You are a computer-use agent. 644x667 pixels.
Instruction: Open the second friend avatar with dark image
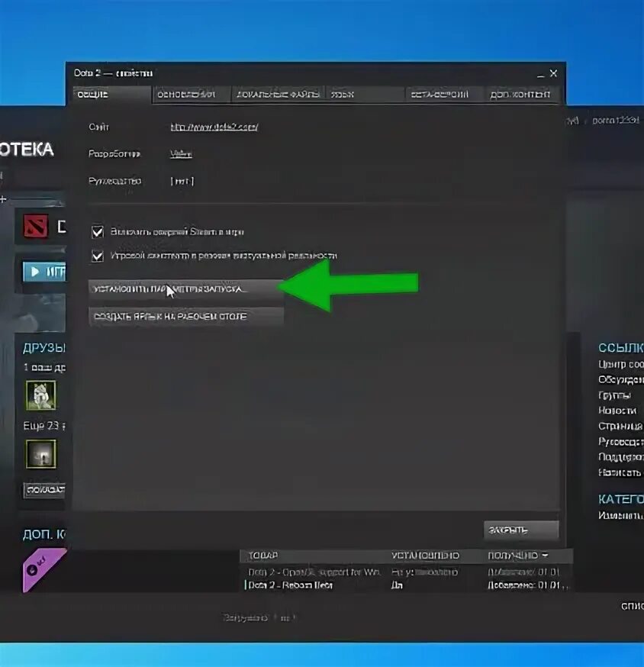[x=41, y=454]
